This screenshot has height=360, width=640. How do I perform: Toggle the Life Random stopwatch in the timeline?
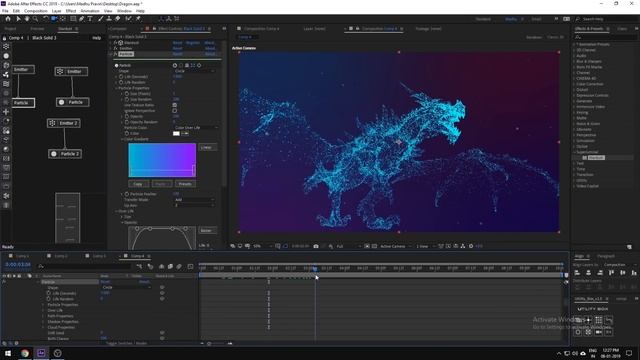pos(49,299)
